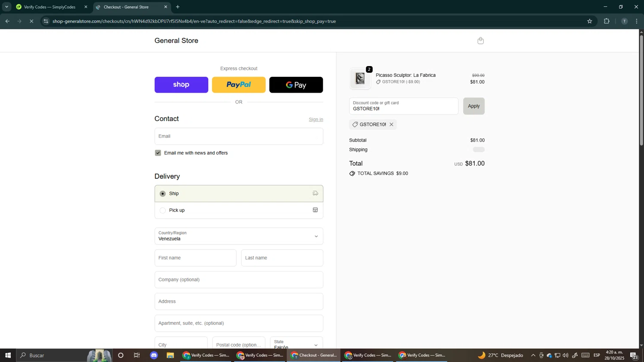Viewport: 644px width, 362px height.
Task: Close the Checkout browser tab
Action: coord(166,7)
